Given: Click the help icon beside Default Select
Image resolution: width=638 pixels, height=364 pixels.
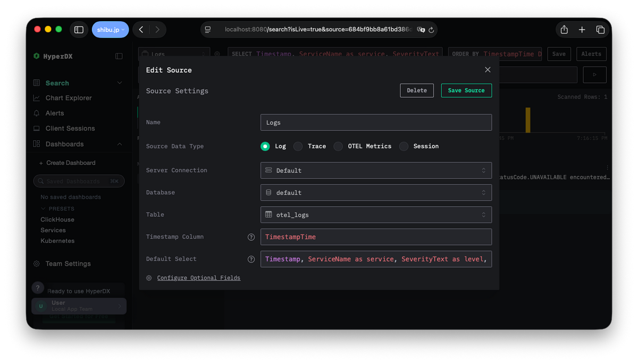Looking at the screenshot, I should (x=251, y=259).
